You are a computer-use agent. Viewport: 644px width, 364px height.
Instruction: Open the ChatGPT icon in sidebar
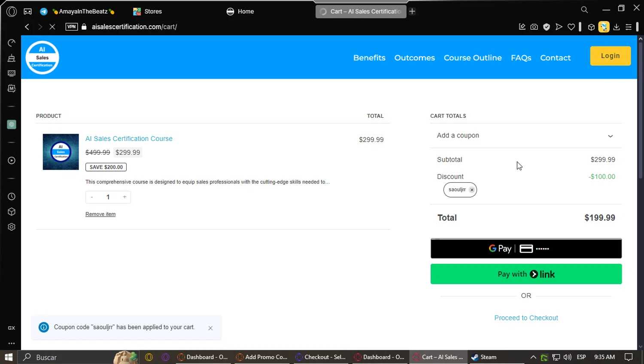tap(12, 125)
